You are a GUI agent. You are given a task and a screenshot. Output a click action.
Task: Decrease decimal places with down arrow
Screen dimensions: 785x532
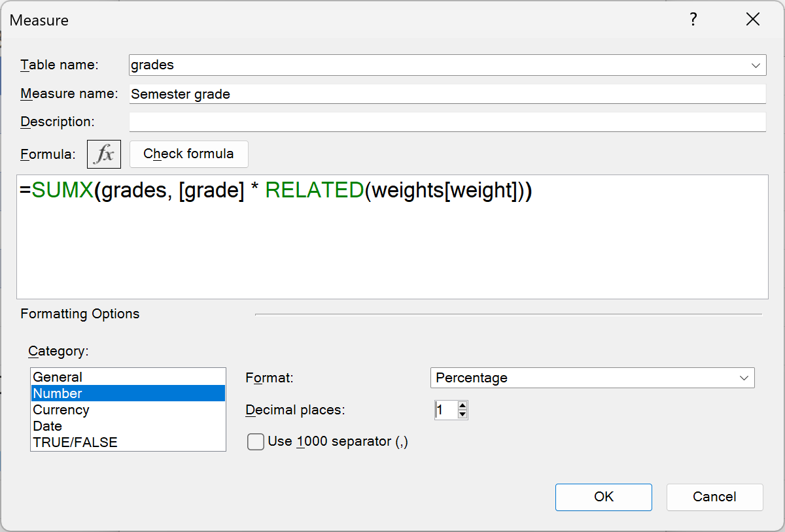(x=462, y=414)
